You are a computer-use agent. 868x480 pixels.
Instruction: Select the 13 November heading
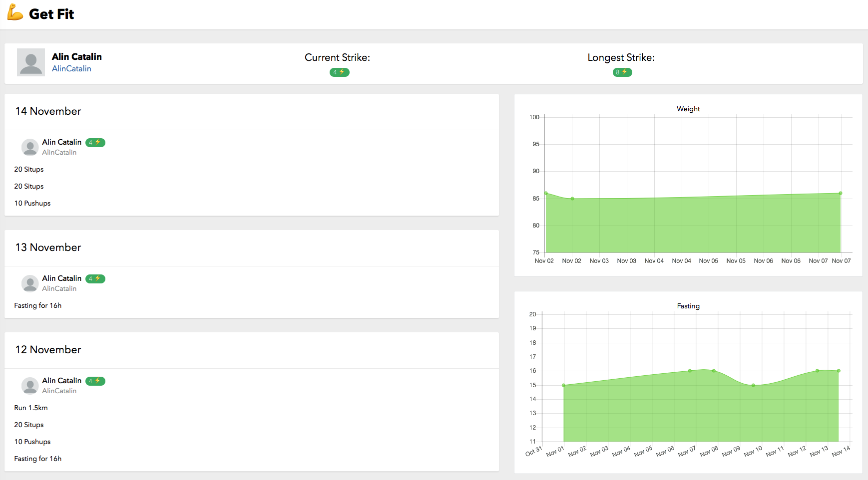[48, 247]
